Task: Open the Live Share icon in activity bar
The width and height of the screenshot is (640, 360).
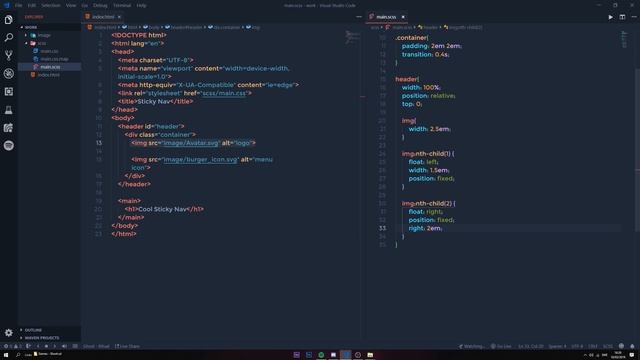Action: coord(9,128)
